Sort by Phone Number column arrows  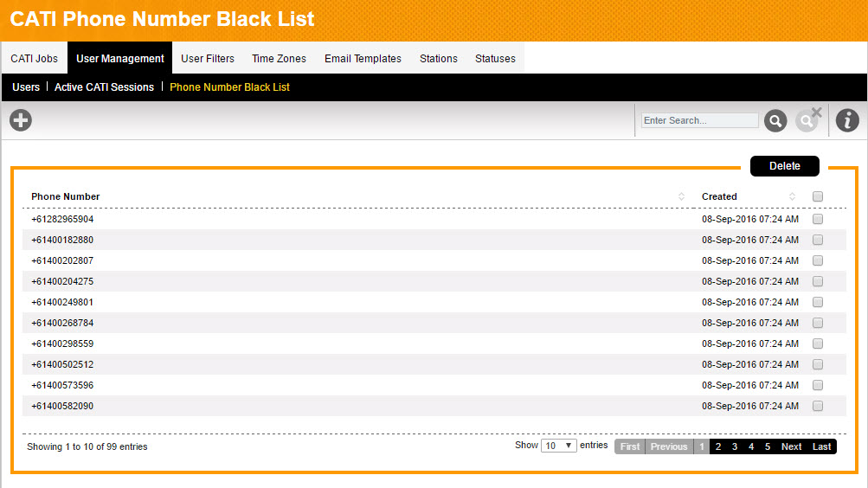[x=681, y=197]
